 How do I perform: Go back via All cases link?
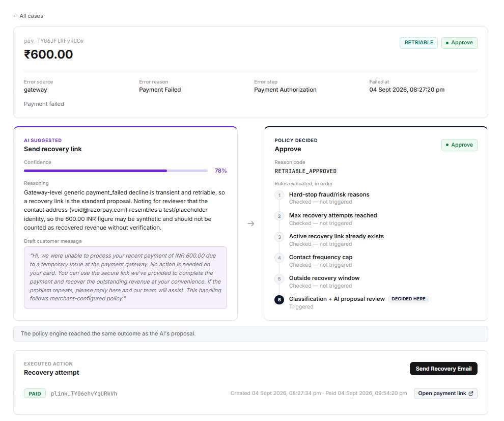click(x=29, y=16)
